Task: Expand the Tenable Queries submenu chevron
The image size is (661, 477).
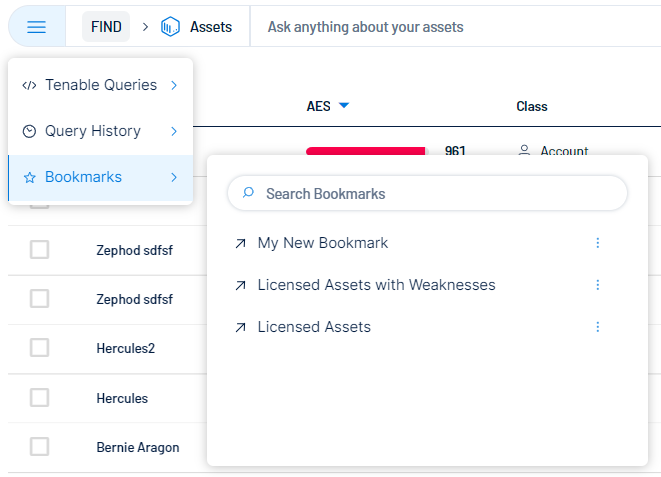Action: pyautogui.click(x=174, y=86)
